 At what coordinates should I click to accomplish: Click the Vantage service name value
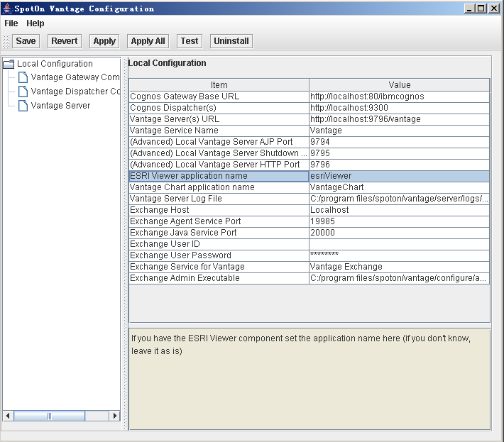click(x=399, y=131)
